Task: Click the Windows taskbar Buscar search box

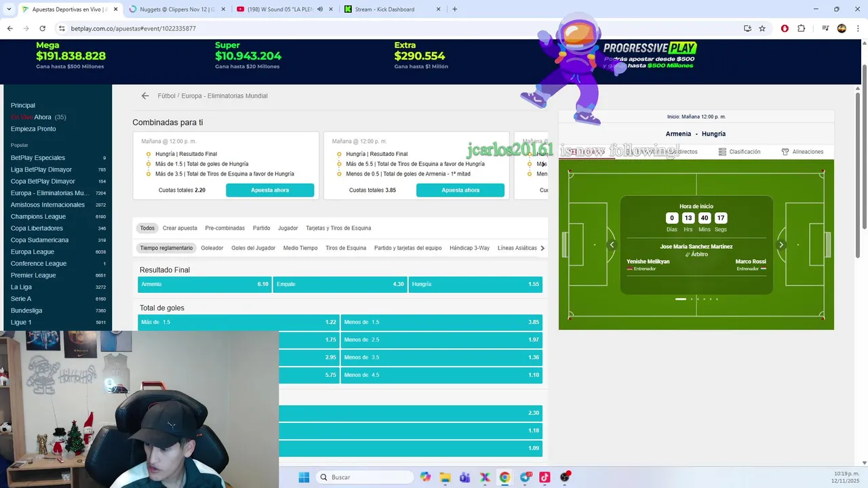Action: tap(365, 477)
